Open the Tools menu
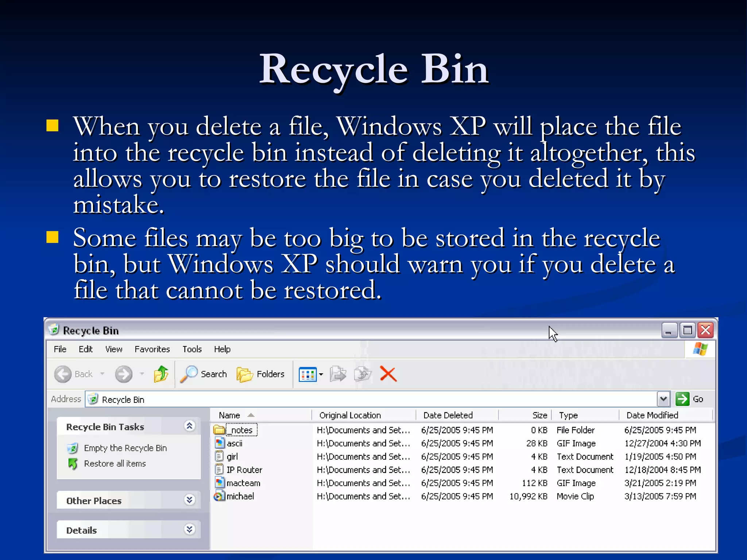The width and height of the screenshot is (747, 560). (192, 349)
